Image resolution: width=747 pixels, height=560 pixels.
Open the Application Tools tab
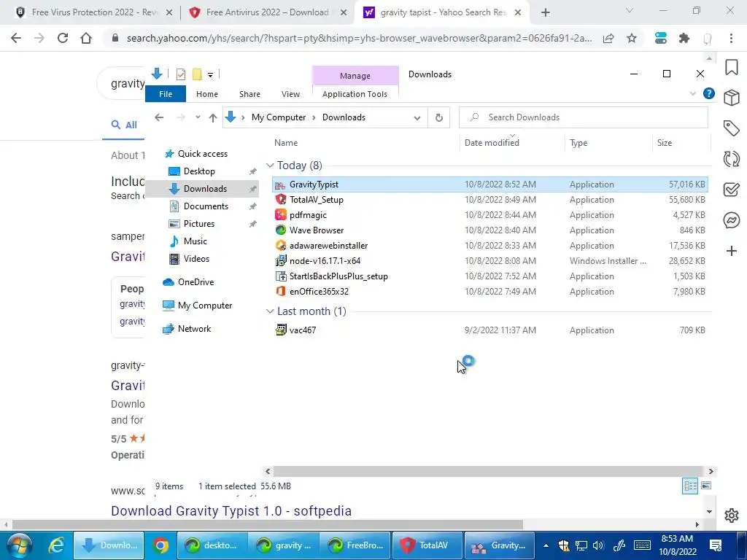[x=355, y=94]
